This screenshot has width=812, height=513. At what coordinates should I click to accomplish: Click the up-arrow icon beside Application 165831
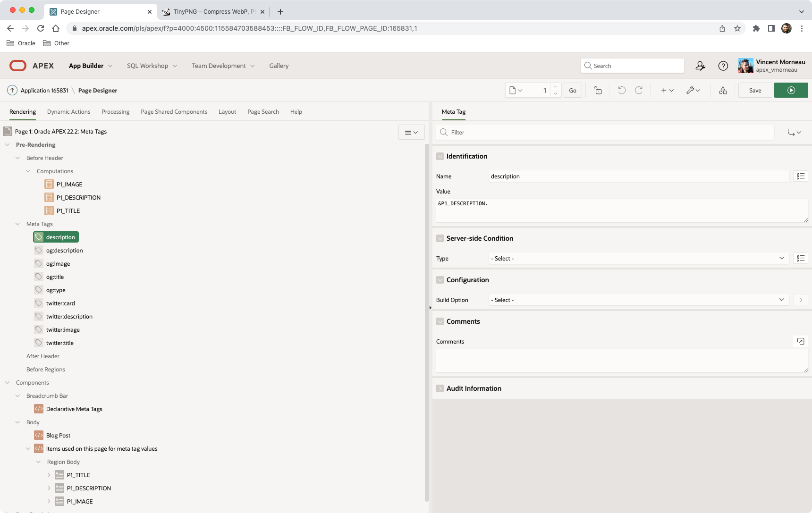coord(12,90)
